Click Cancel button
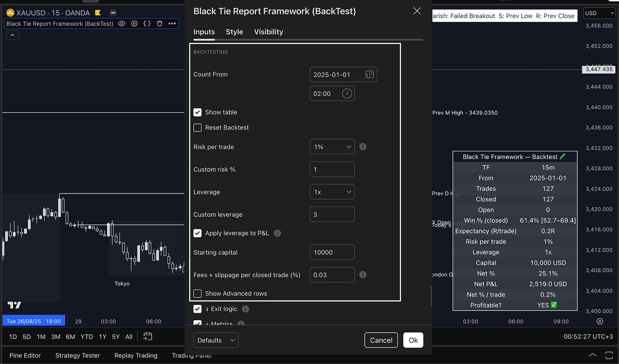Screen dimensions: 619x364 pos(381,340)
